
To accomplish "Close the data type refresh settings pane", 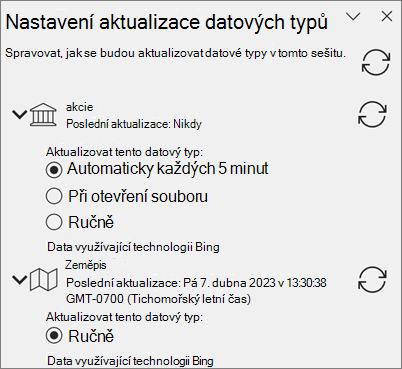I will pos(387,16).
